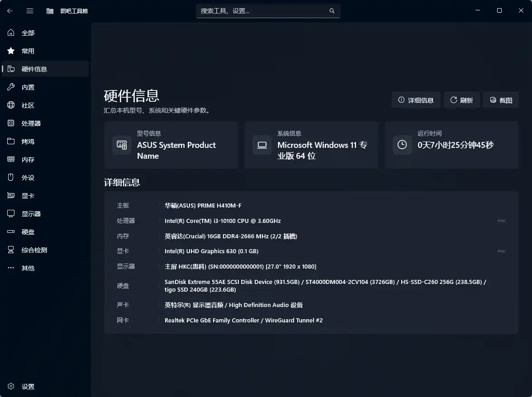Select 综合检测 in the sidebar

[45, 250]
